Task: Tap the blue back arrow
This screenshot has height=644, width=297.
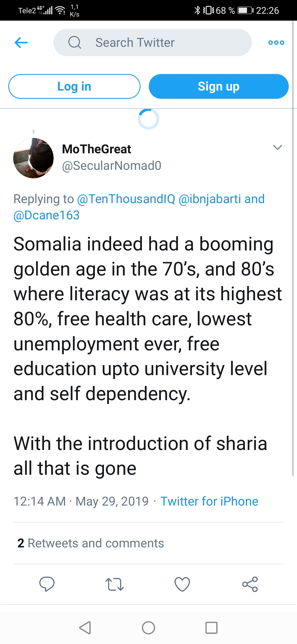Action: 21,43
